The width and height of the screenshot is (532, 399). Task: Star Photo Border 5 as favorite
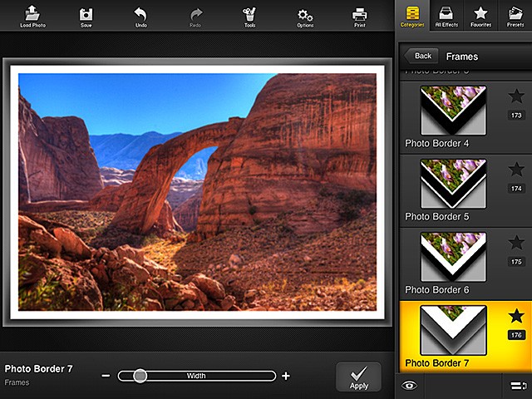pos(516,170)
